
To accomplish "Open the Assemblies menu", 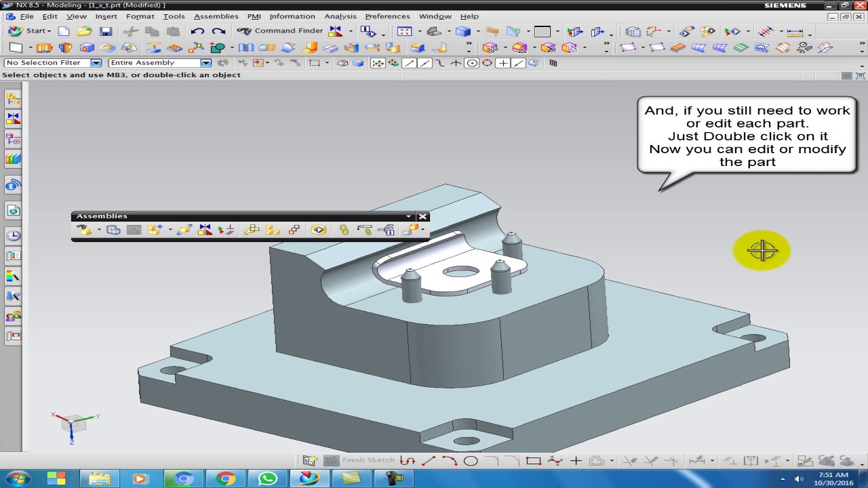I will pos(216,16).
